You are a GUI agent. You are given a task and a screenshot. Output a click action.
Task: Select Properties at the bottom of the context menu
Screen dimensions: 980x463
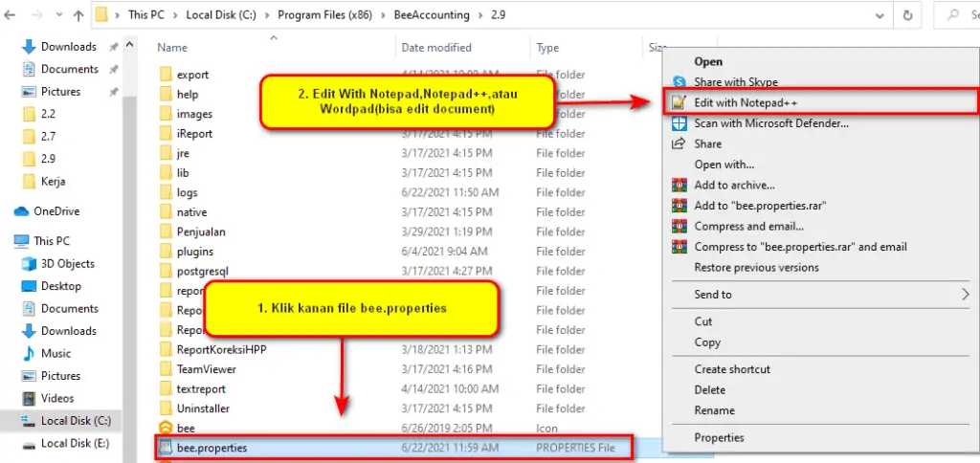(719, 437)
